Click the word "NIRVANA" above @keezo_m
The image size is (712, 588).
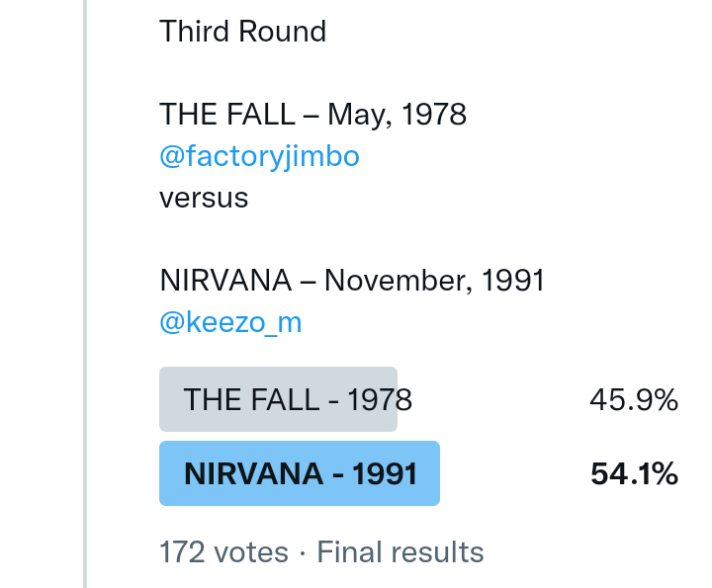pyautogui.click(x=225, y=281)
